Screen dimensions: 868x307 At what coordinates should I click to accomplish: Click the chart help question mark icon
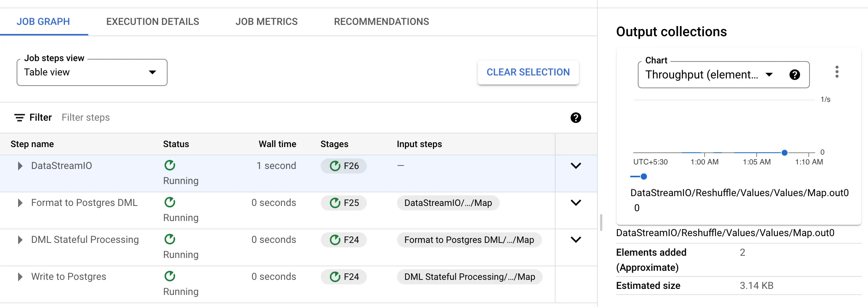[794, 75]
